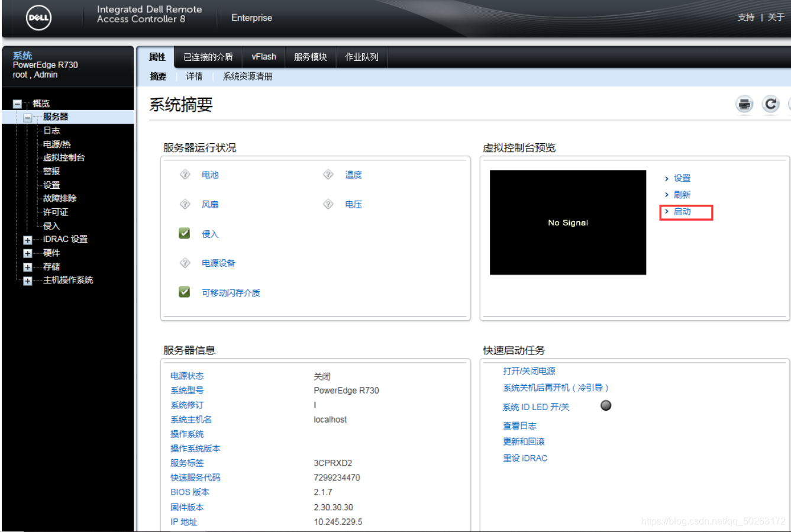Print the system summary page
The height and width of the screenshot is (532, 791).
[744, 104]
